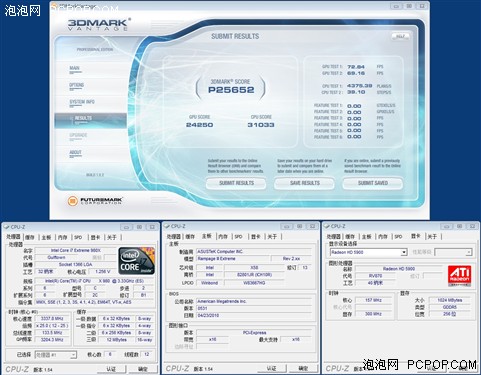Open MAIN in 3DMark Vantage sidebar
Screen dimensions: 481x375
coord(75,68)
